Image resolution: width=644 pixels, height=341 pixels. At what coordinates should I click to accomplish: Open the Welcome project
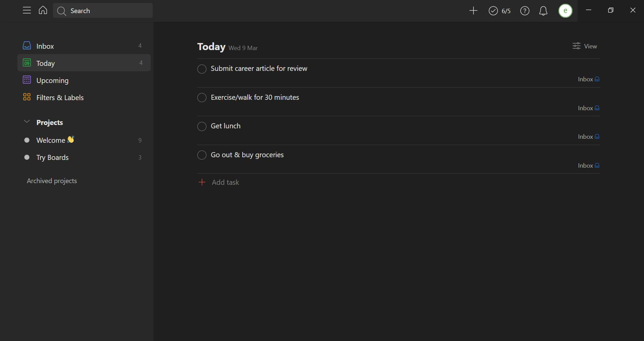[x=84, y=140]
